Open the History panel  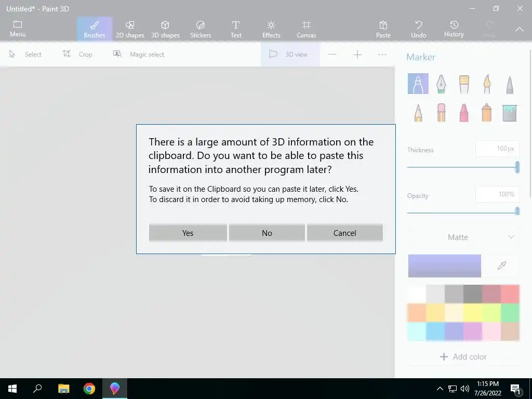tap(454, 29)
